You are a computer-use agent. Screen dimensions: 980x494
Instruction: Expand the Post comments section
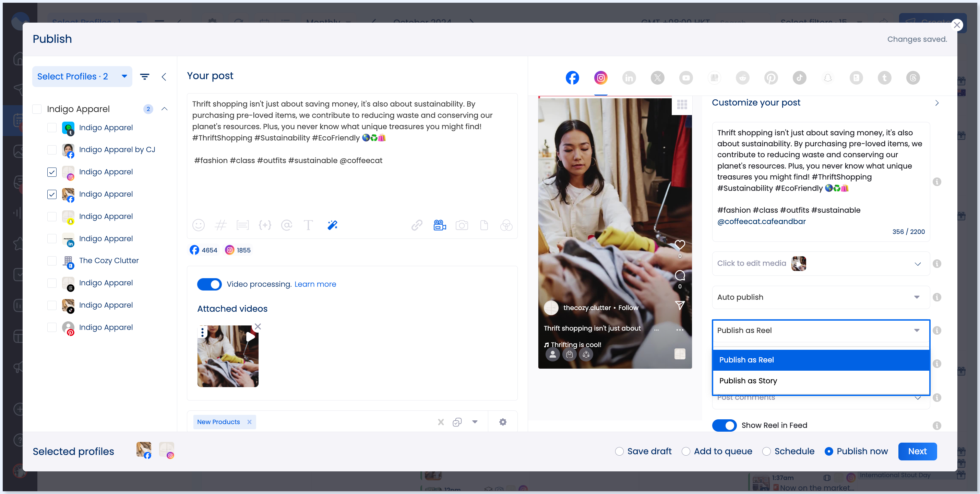[x=918, y=398]
